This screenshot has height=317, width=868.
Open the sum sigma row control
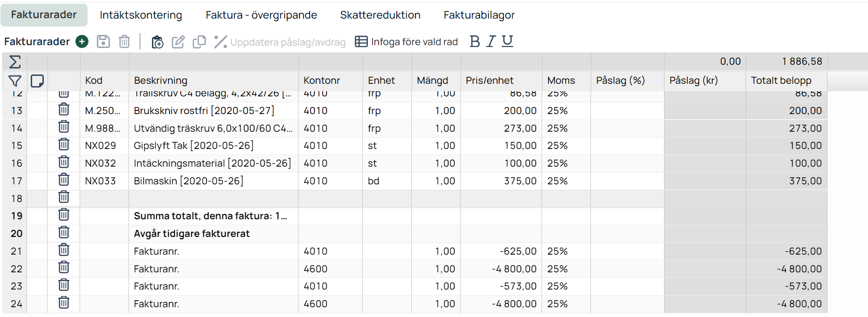point(15,61)
